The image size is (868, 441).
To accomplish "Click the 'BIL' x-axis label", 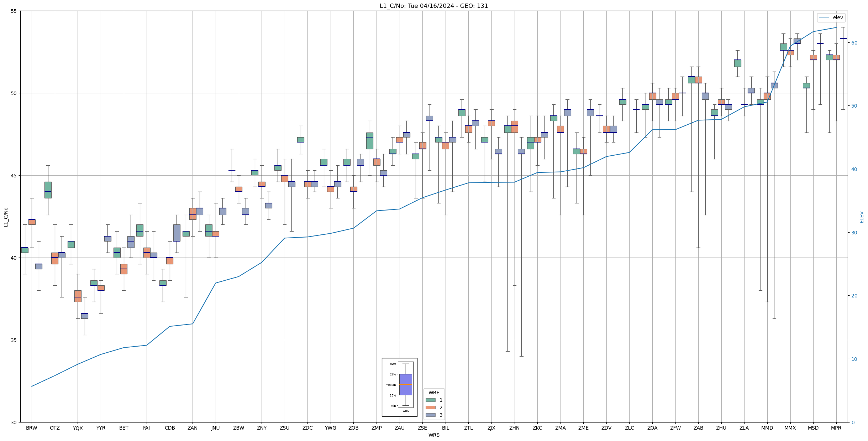I will (x=446, y=428).
